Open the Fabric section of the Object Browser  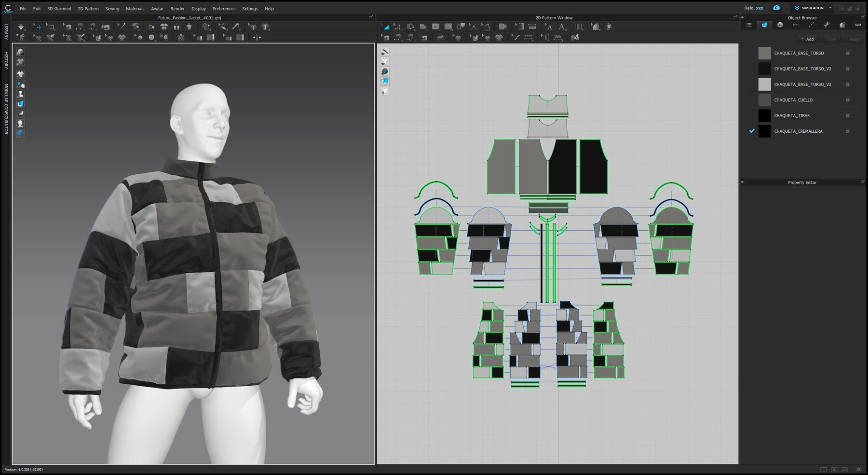click(x=764, y=25)
